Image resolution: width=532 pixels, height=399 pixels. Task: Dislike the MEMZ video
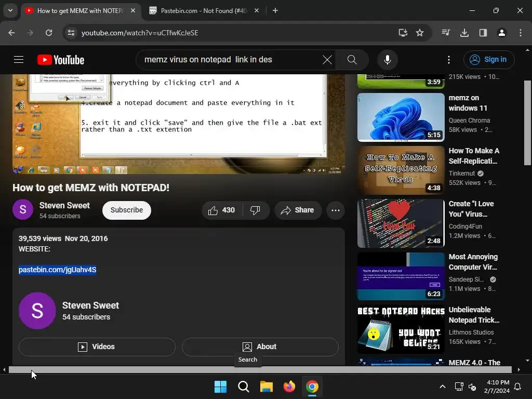pos(255,210)
